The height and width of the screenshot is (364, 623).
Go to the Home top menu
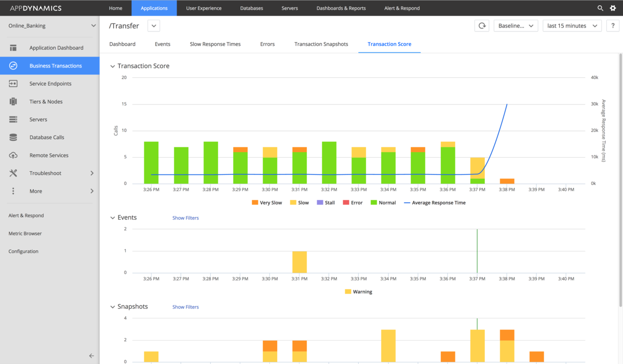pos(116,8)
